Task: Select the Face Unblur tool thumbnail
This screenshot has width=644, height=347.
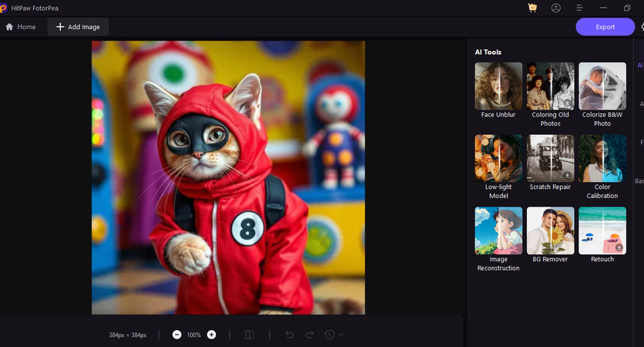Action: (498, 86)
